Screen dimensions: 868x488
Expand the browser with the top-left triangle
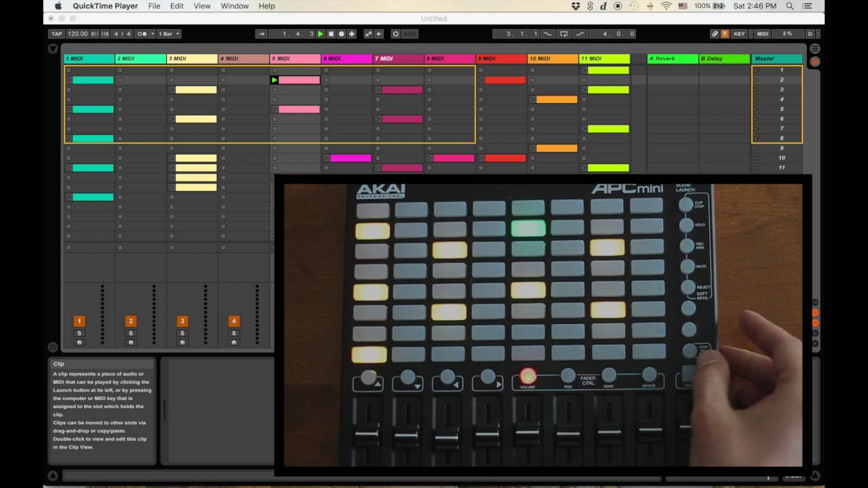point(53,49)
